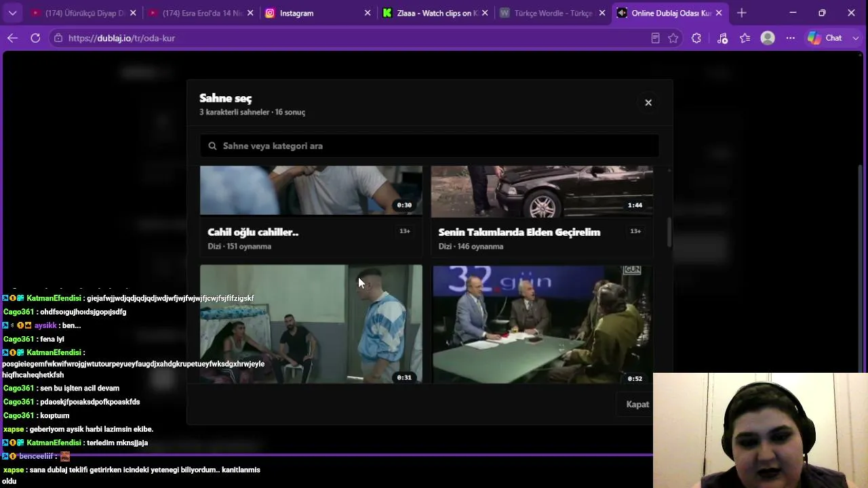This screenshot has width=868, height=488.
Task: Click the Cago361 message 'fena iyi'
Action: tap(52, 339)
